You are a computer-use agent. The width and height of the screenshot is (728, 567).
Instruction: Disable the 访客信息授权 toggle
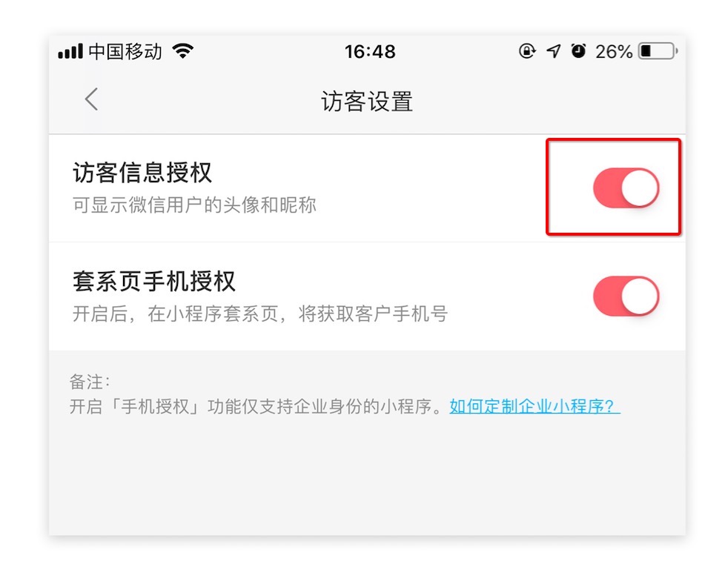tap(626, 188)
